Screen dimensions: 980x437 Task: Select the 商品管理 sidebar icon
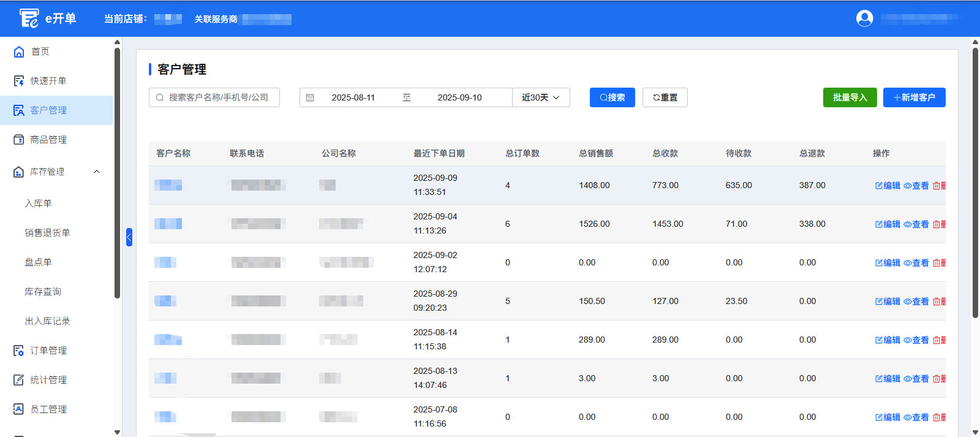point(19,140)
